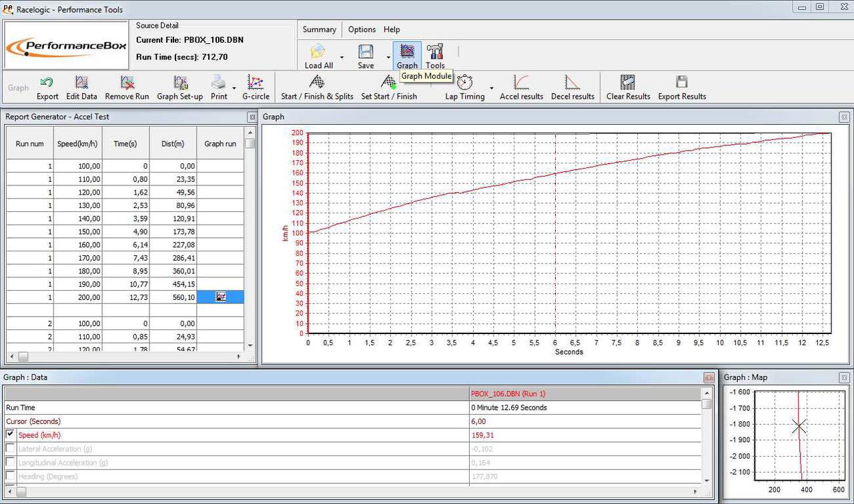Viewport: 854px width, 504px height.
Task: Open the Tools icon
Action: point(435,51)
